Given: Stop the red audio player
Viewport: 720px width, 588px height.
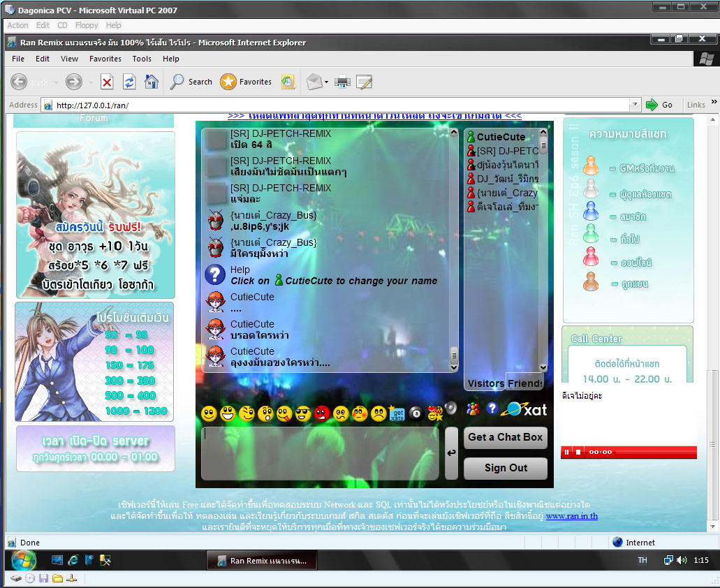Looking at the screenshot, I should coord(578,452).
